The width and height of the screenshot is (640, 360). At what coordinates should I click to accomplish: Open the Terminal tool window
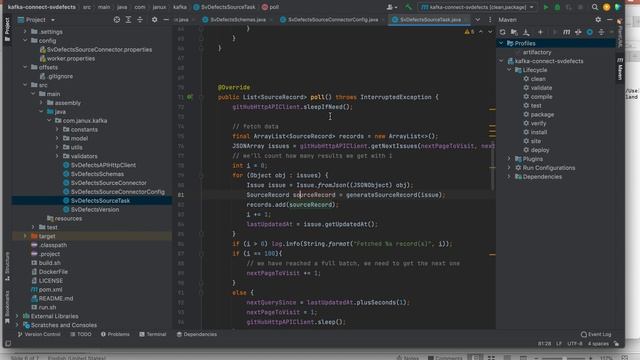click(x=153, y=334)
